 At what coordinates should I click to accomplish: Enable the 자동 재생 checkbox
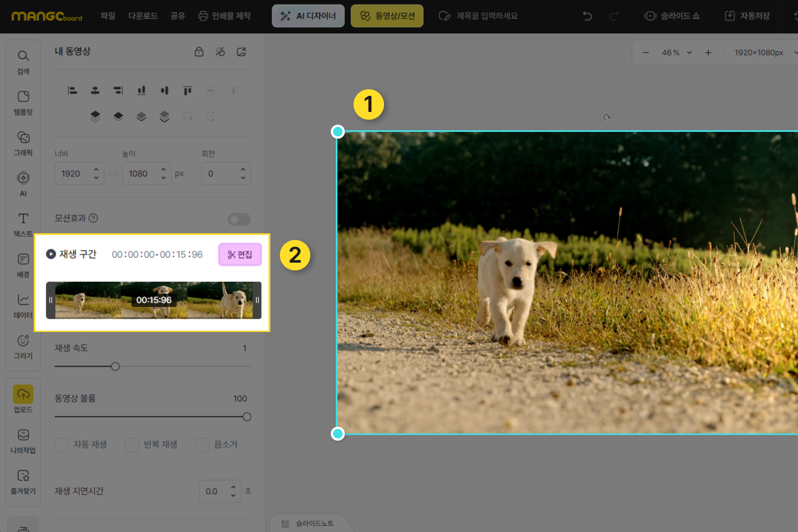pos(62,444)
